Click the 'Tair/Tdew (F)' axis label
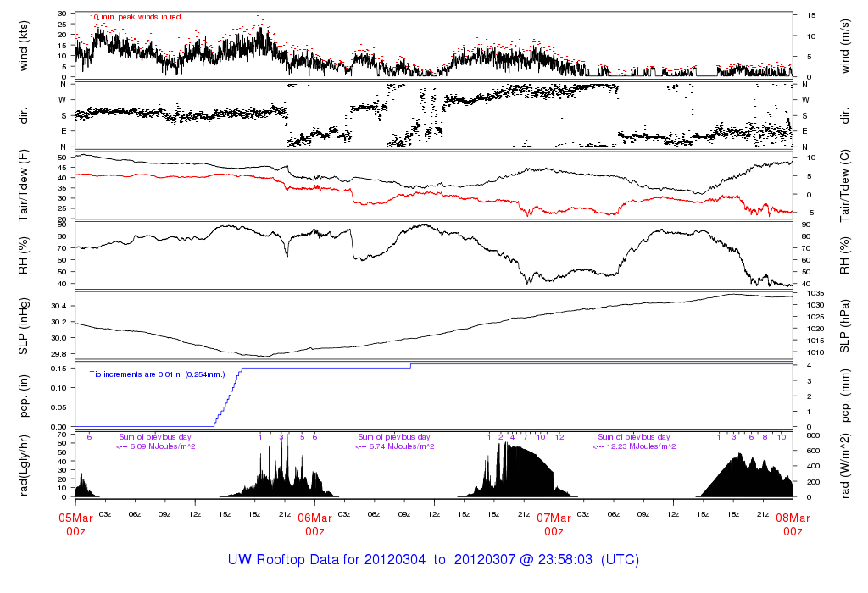This screenshot has width=868, height=593. click(x=23, y=186)
